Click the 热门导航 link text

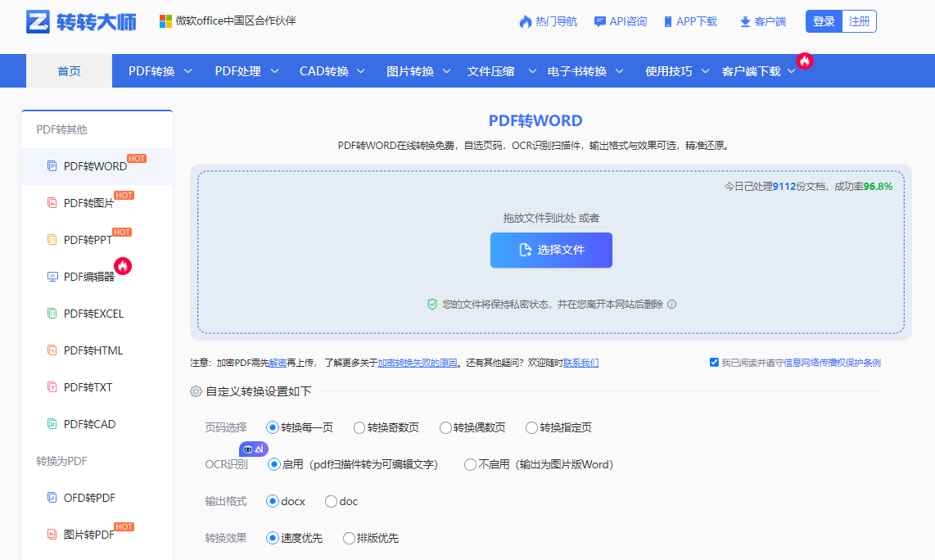pyautogui.click(x=557, y=21)
